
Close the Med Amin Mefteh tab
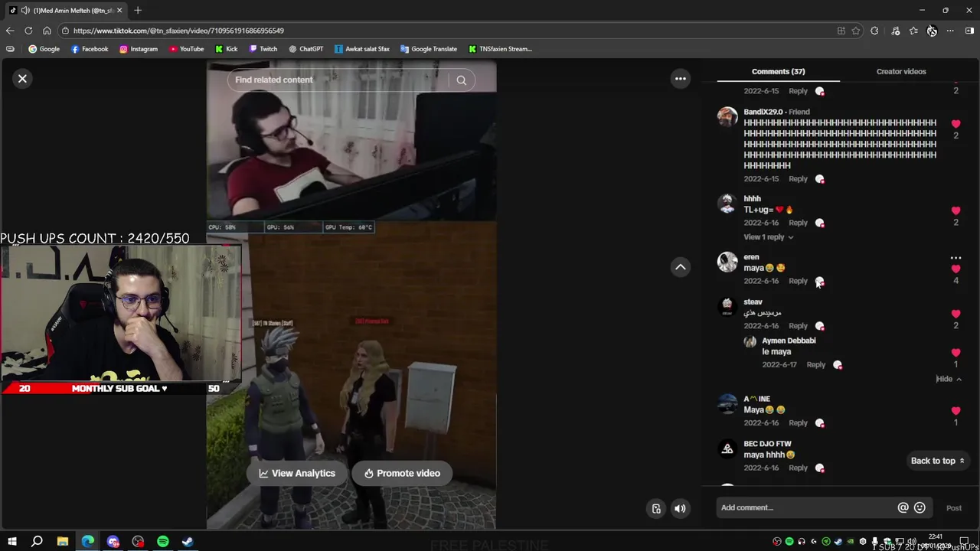click(x=119, y=10)
